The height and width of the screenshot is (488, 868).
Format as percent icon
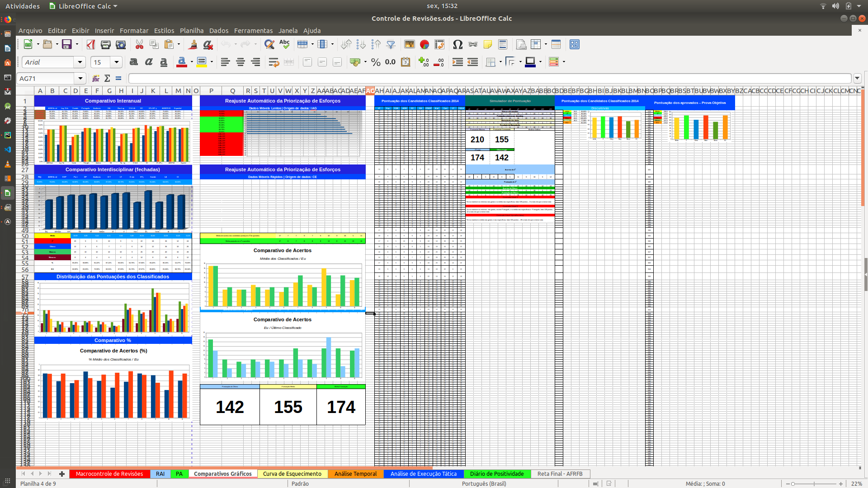376,62
